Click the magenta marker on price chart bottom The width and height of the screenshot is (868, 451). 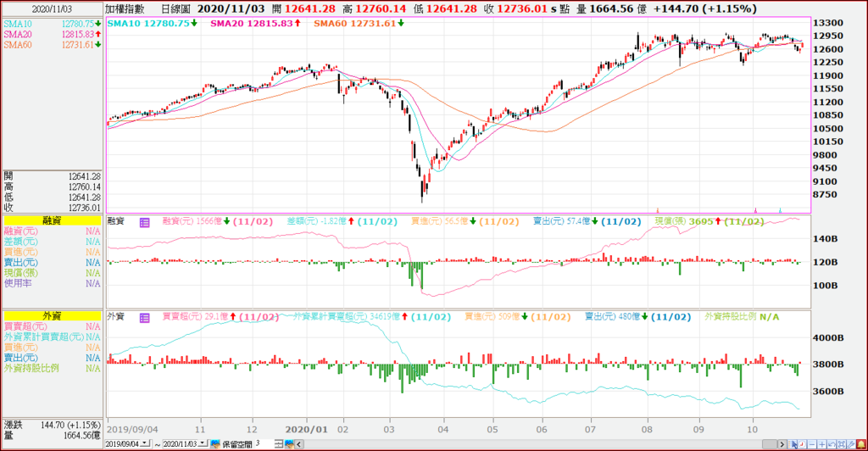755,210
